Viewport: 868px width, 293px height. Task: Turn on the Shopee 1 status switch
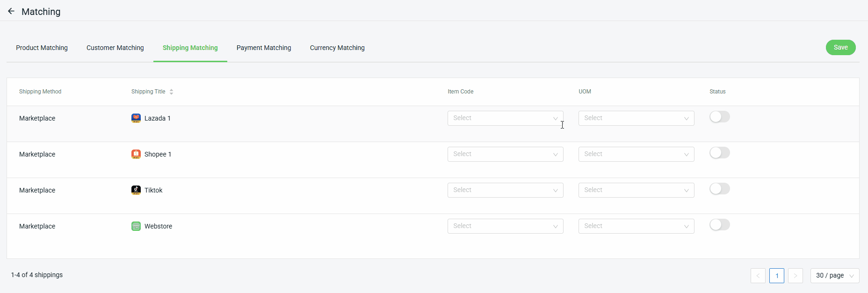click(719, 153)
